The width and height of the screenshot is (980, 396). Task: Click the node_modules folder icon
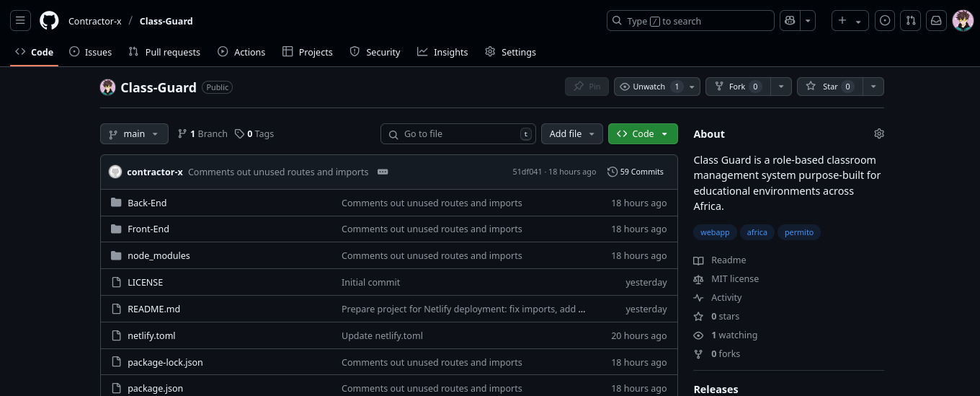[x=116, y=255]
